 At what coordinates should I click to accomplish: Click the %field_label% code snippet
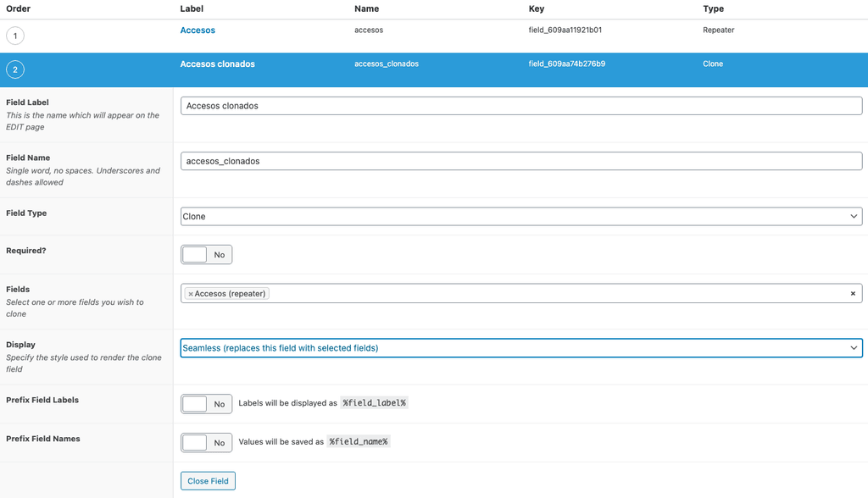coord(374,404)
